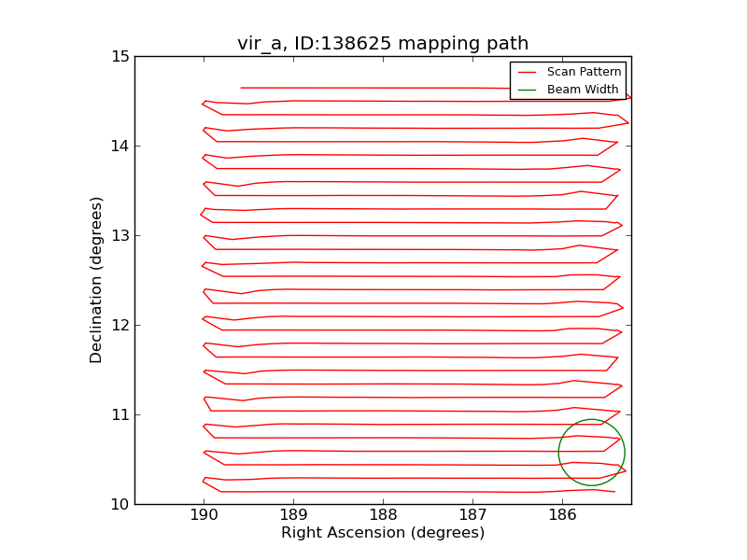This screenshot has width=747, height=560.
Task: Click the green beam width circle
Action: [592, 453]
